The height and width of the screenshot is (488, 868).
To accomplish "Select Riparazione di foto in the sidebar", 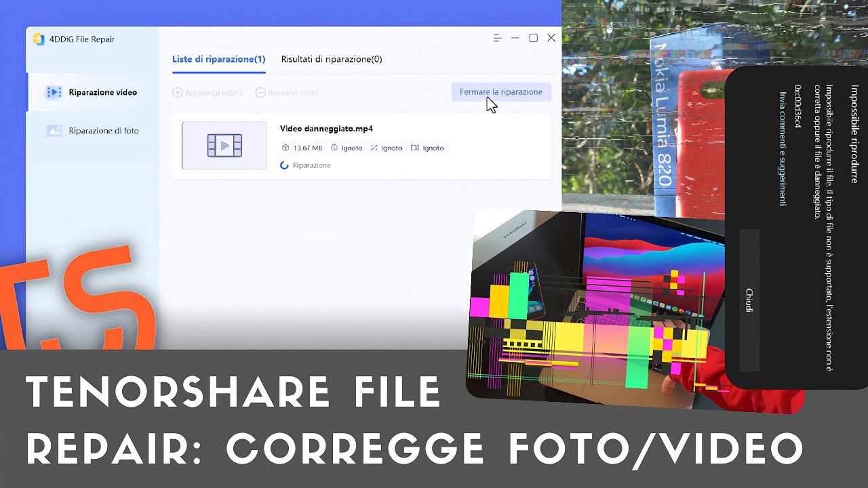I will [x=94, y=131].
